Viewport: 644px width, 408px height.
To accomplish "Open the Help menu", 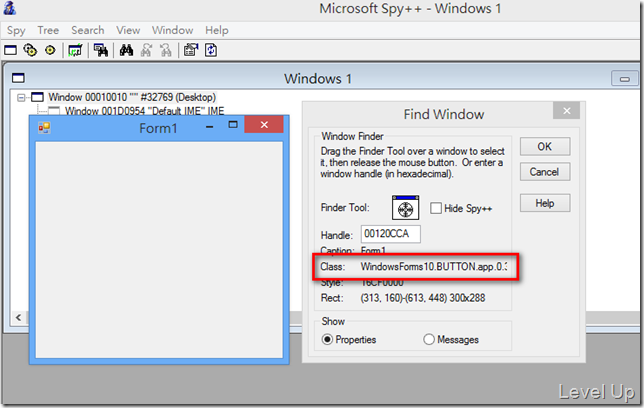I will pos(216,30).
